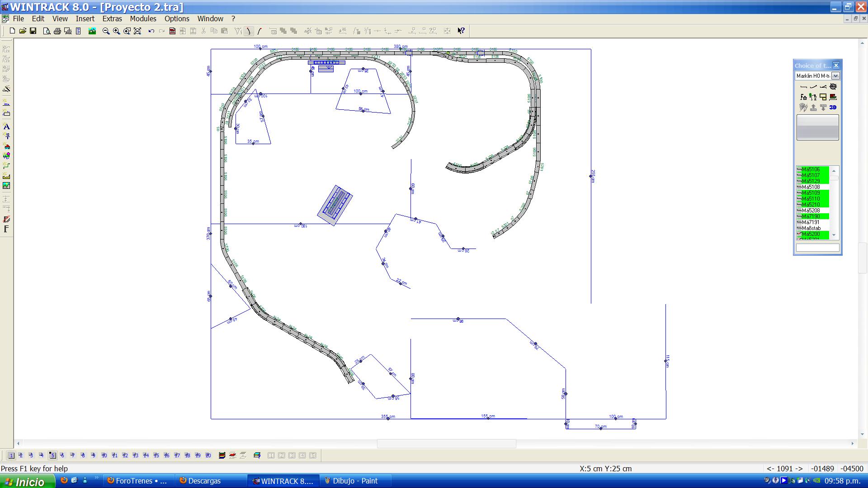Select Maßstab item in track list
The height and width of the screenshot is (488, 868).
click(813, 228)
